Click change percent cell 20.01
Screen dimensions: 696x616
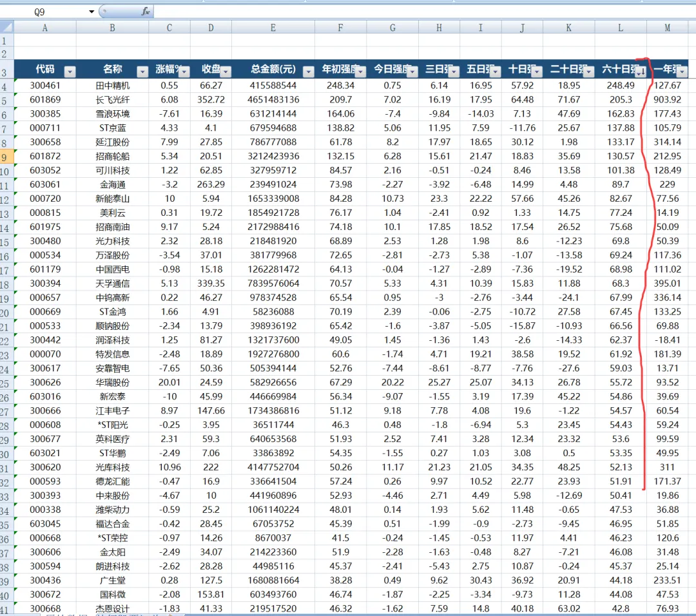(x=169, y=382)
